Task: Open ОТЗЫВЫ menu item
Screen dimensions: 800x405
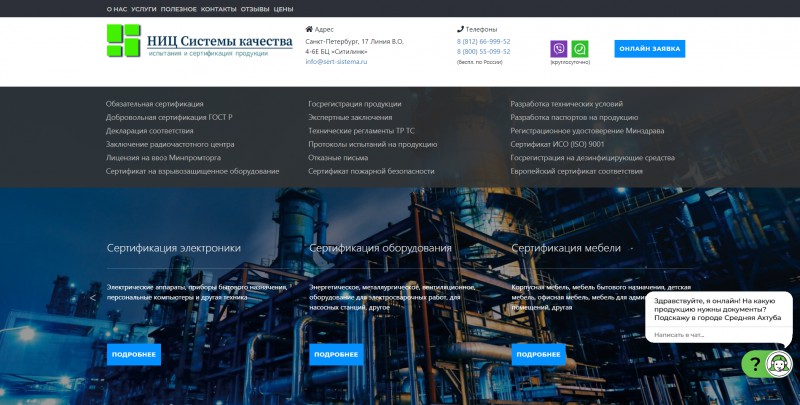Action: click(255, 9)
